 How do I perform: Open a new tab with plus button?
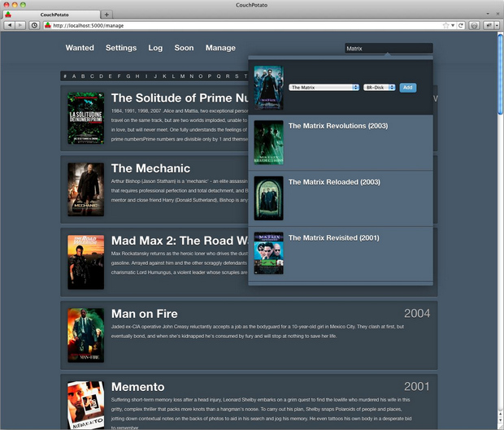[106, 15]
